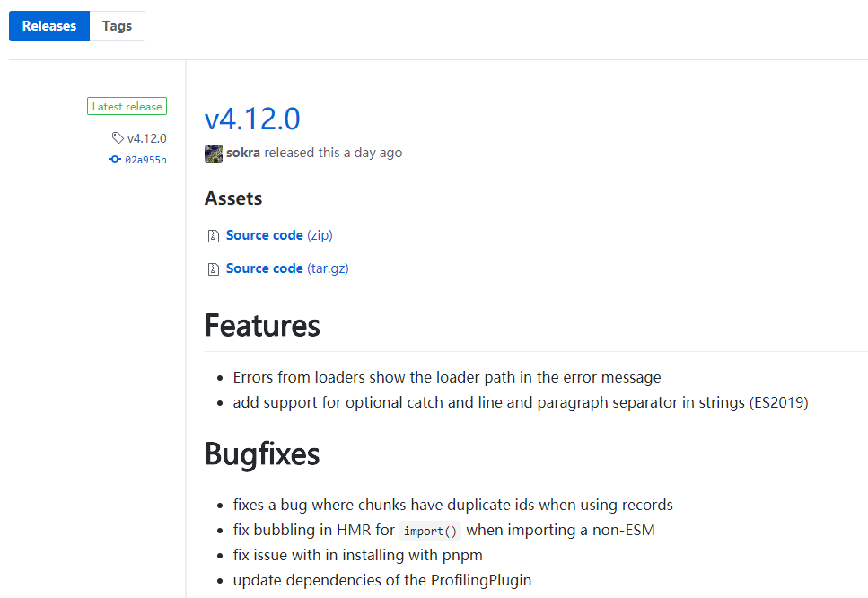Click the tar.gz file icon

[x=213, y=269]
